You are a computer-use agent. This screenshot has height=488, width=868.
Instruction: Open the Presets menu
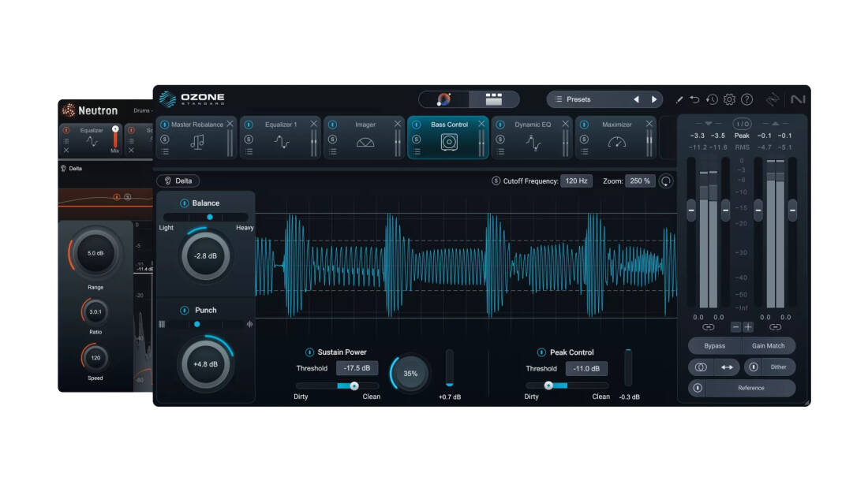click(x=580, y=99)
